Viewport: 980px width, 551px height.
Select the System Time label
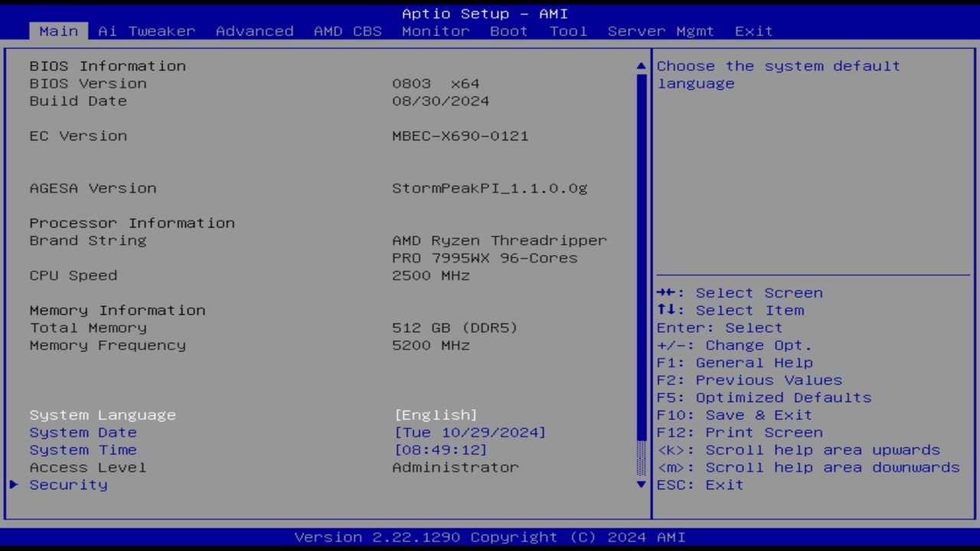pyautogui.click(x=83, y=450)
